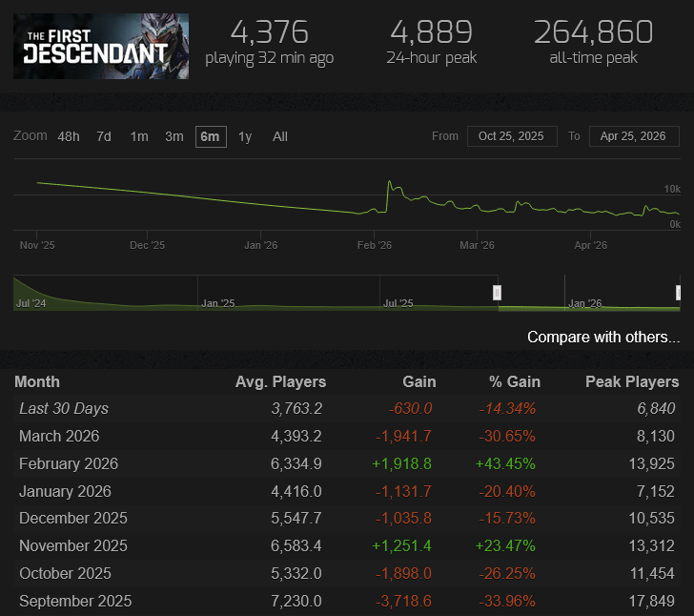The image size is (694, 616).
Task: Click the % Gain column header
Action: (515, 382)
